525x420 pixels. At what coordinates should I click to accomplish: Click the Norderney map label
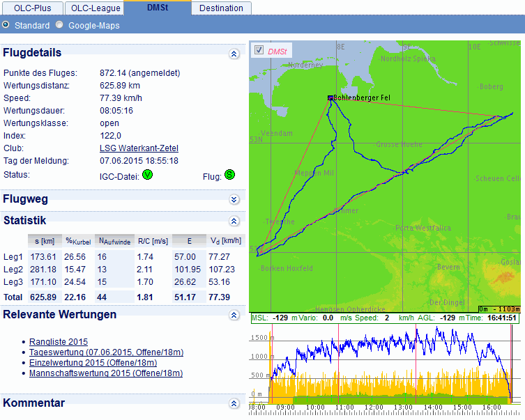[x=305, y=65]
